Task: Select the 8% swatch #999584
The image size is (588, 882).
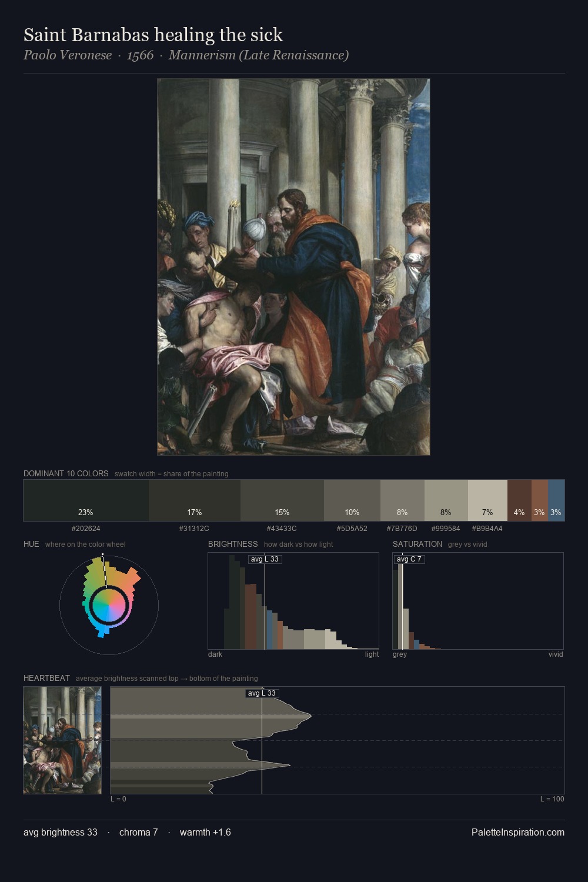Action: pyautogui.click(x=446, y=500)
